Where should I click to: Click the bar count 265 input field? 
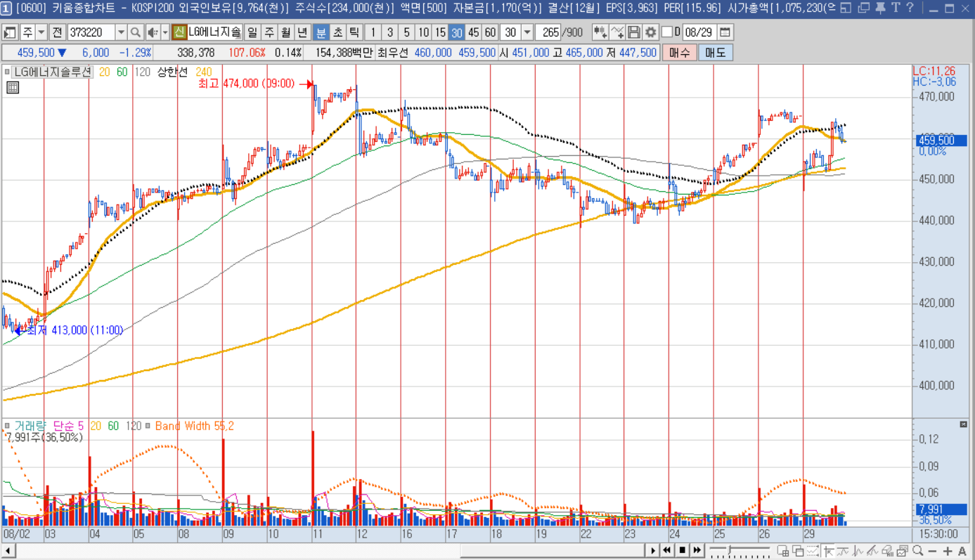pos(548,32)
